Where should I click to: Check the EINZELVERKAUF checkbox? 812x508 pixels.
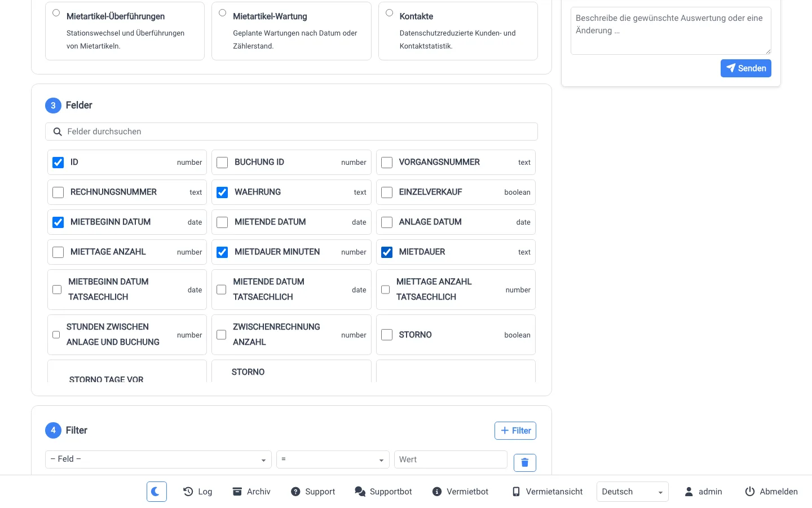tap(387, 192)
